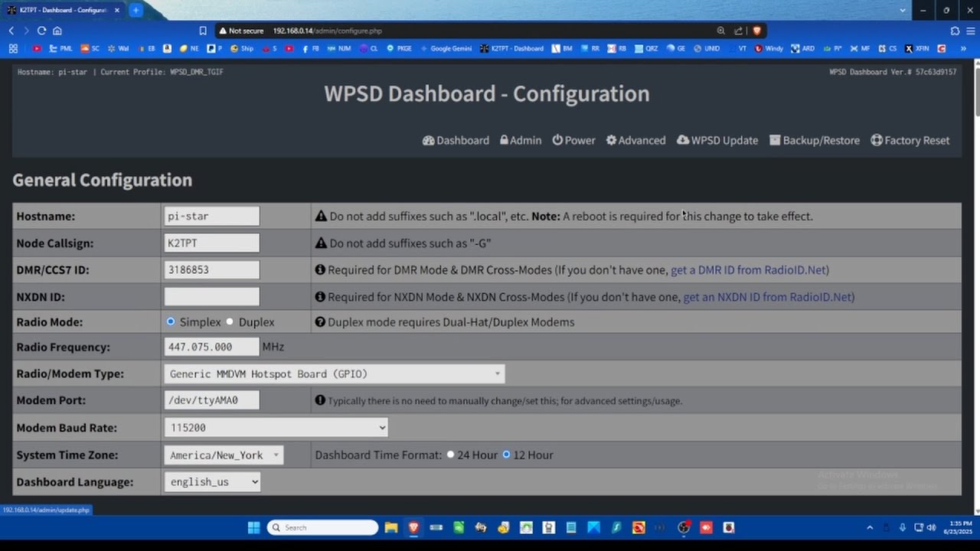Open the tab search chevron in title bar
Image resolution: width=980 pixels, height=551 pixels.
pos(903,10)
